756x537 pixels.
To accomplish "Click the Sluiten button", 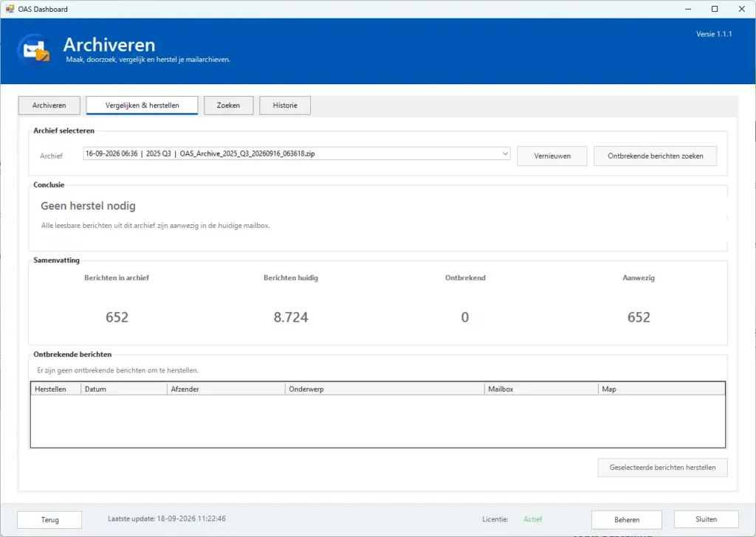I will (x=707, y=519).
